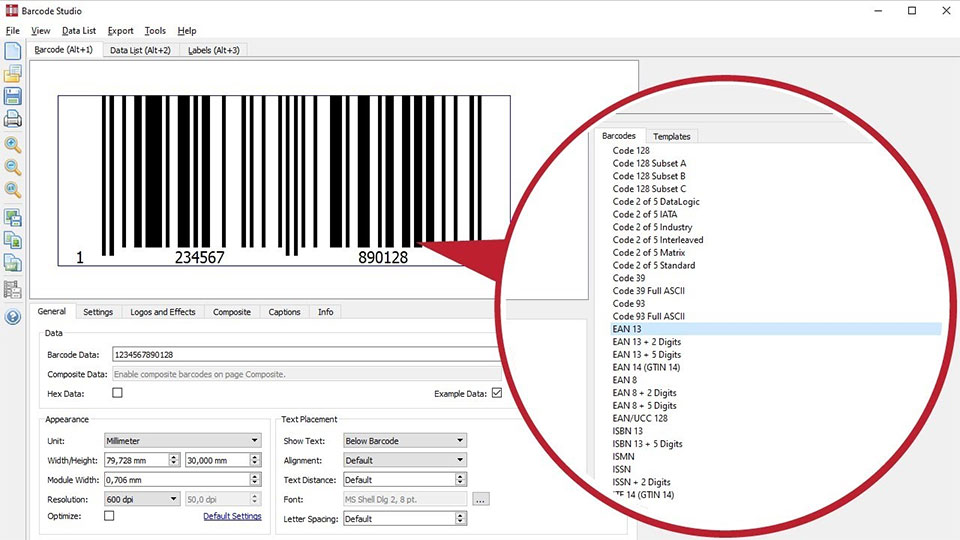Switch to the Templates tab
The image size is (960, 540).
672,137
